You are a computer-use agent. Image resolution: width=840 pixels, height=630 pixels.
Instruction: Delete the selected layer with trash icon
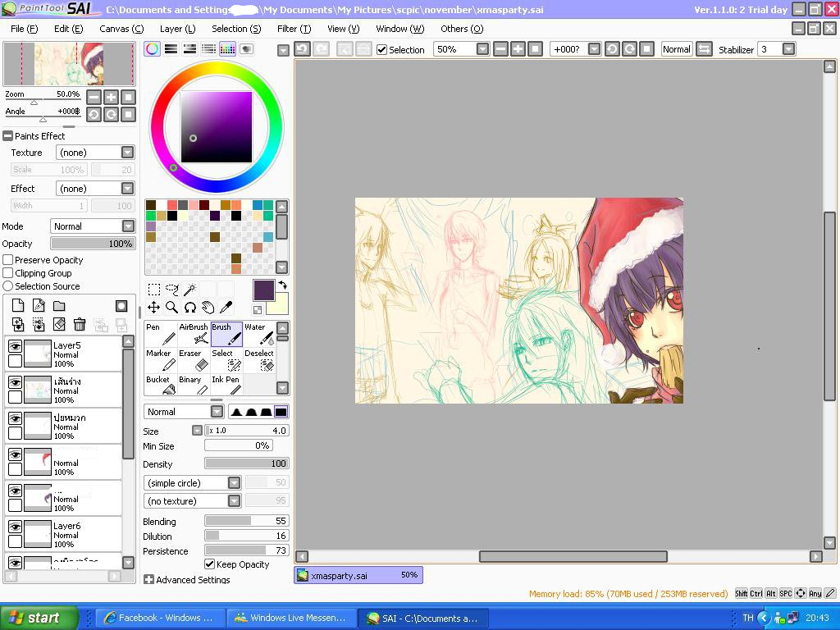pos(80,324)
